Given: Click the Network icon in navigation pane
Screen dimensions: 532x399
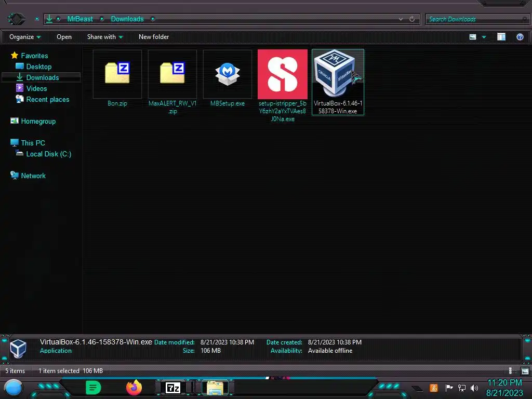Looking at the screenshot, I should click(14, 175).
